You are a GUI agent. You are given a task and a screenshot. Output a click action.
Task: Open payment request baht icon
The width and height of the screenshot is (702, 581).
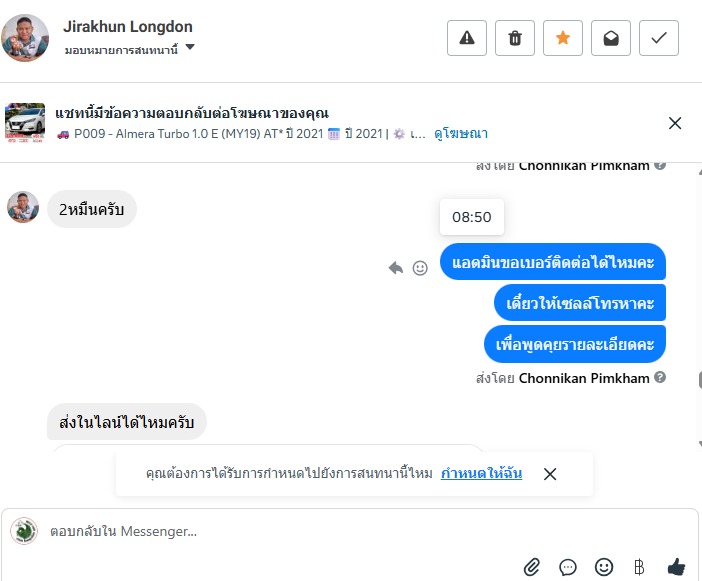coord(639,567)
